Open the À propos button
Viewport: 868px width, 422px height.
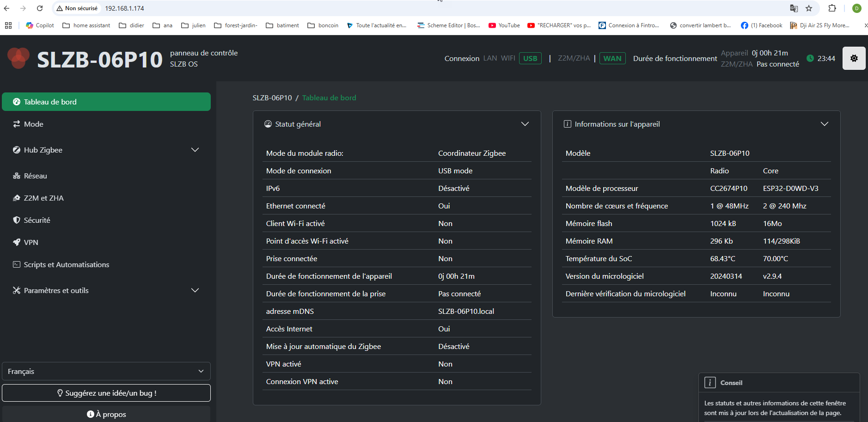[106, 414]
